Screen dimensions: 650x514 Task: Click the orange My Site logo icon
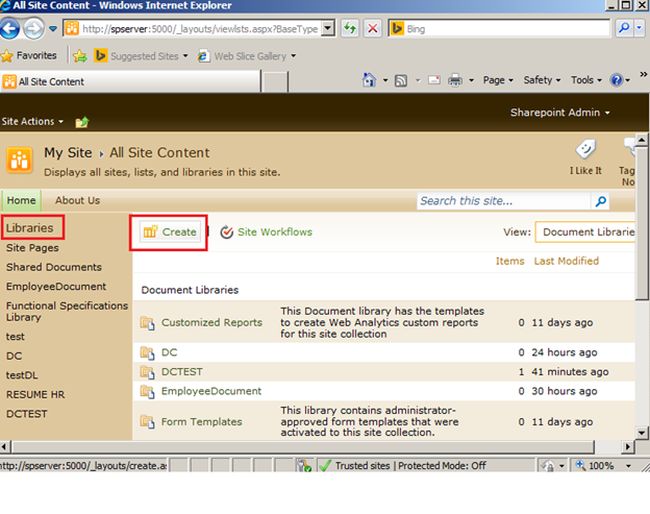(19, 160)
